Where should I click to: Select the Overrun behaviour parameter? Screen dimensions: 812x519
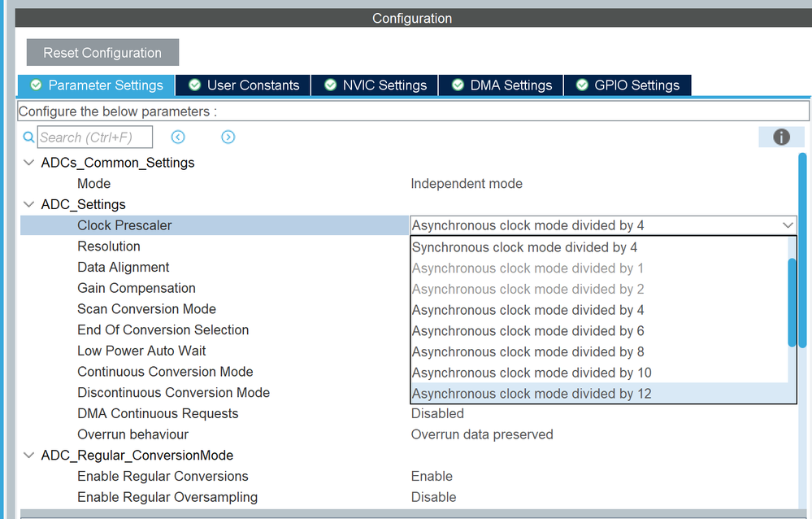[x=133, y=434]
